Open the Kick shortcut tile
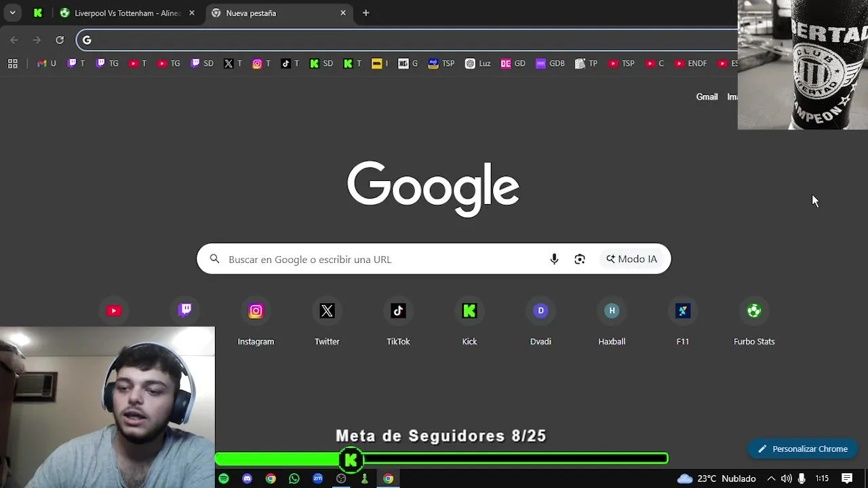 (x=469, y=323)
